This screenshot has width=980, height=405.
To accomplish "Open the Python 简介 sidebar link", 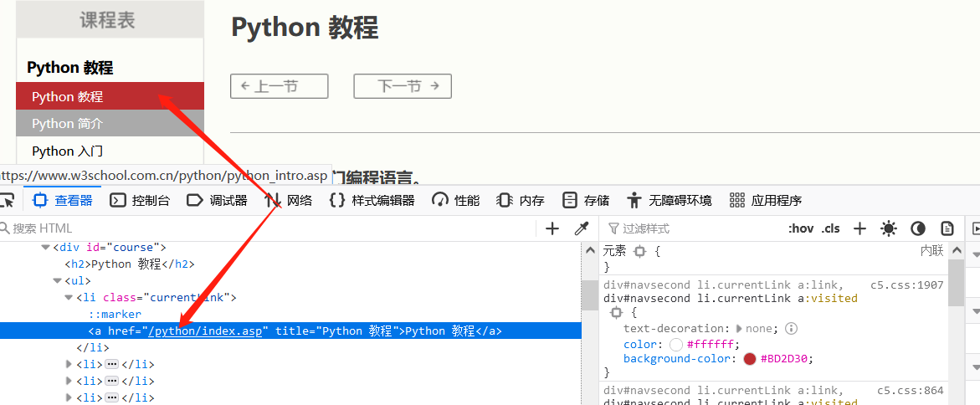I will point(110,123).
